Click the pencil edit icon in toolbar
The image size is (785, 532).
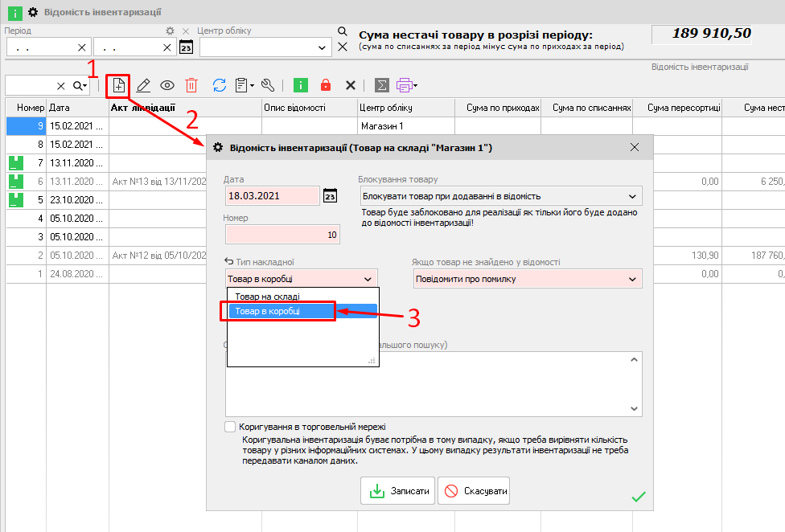143,85
